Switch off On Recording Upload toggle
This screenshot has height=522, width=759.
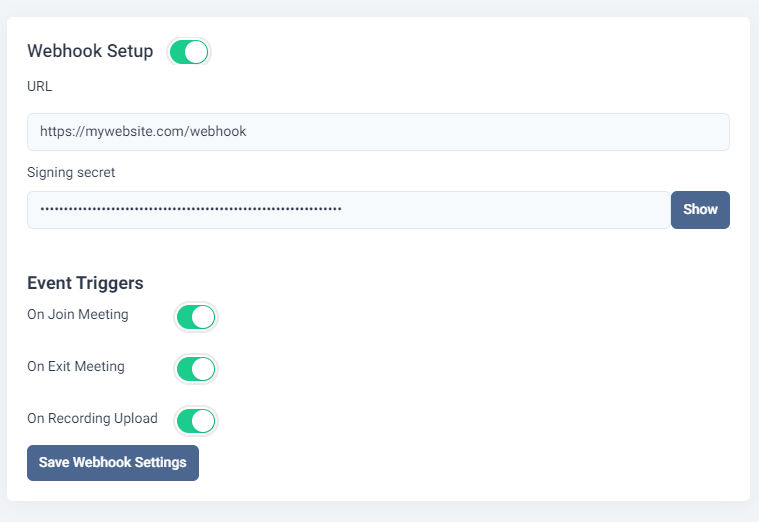(196, 420)
